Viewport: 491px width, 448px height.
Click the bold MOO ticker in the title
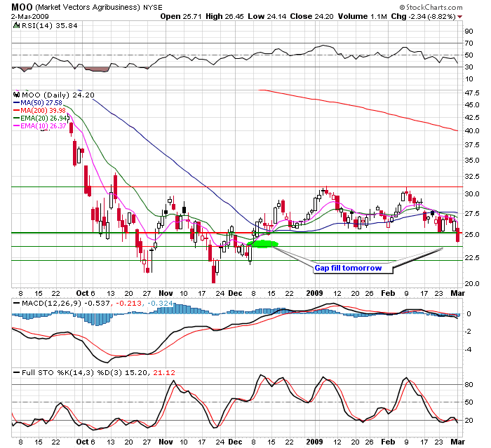point(22,7)
